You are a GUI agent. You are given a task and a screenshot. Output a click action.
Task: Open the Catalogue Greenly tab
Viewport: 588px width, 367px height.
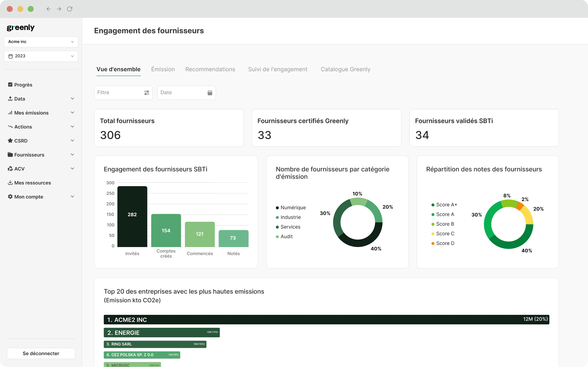(345, 69)
